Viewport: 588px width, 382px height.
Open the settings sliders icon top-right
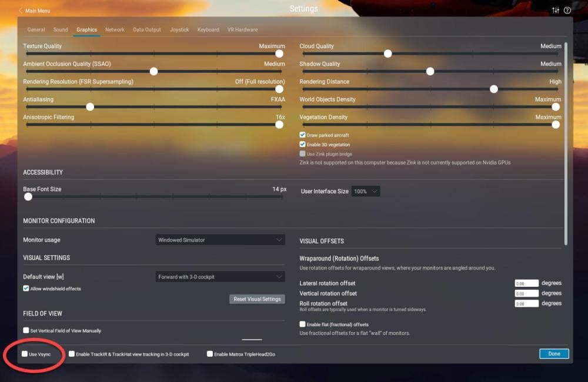(556, 11)
